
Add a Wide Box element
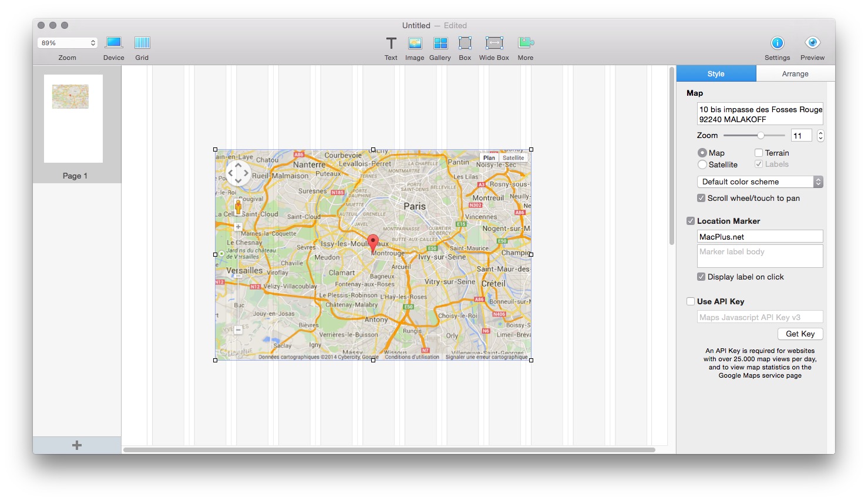[494, 43]
